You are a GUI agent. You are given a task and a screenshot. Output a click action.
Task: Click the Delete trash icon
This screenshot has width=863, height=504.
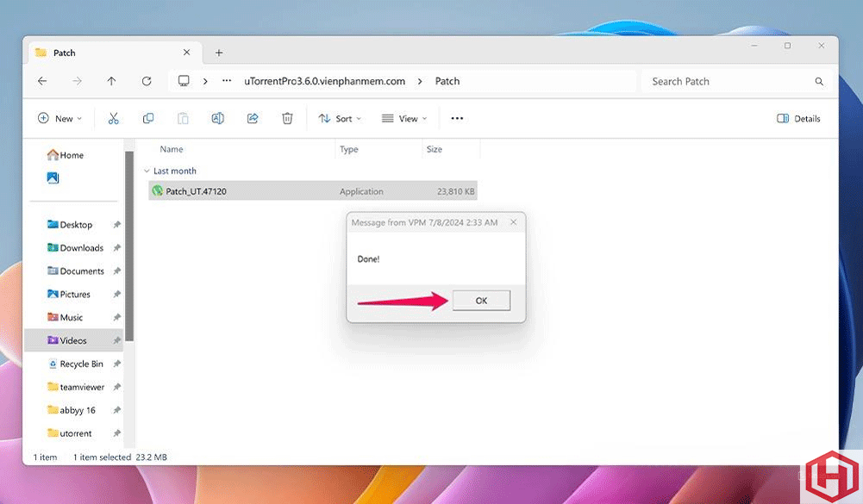coord(287,118)
